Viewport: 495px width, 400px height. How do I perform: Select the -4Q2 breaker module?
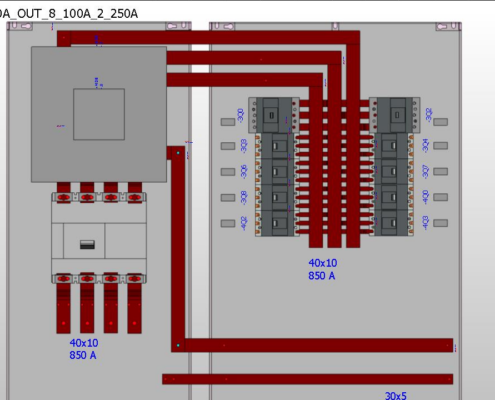click(x=275, y=223)
